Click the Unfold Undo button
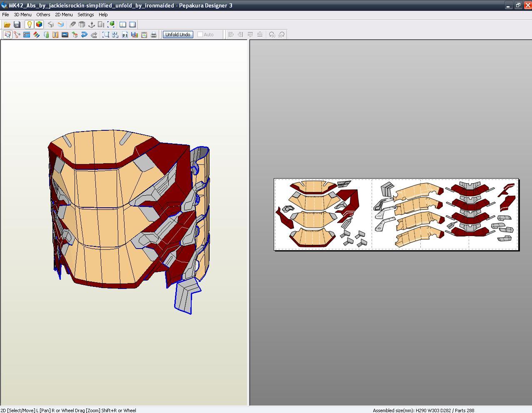532x413 pixels. 178,35
